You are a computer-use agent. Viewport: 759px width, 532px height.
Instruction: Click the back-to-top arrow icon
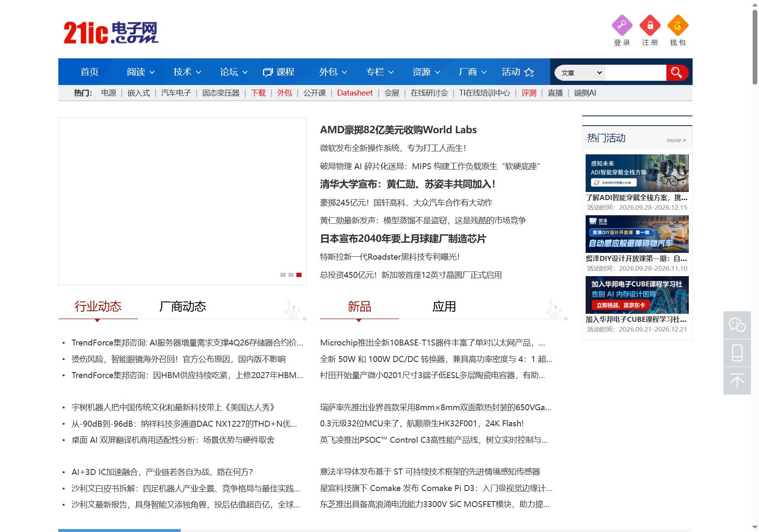(x=737, y=381)
